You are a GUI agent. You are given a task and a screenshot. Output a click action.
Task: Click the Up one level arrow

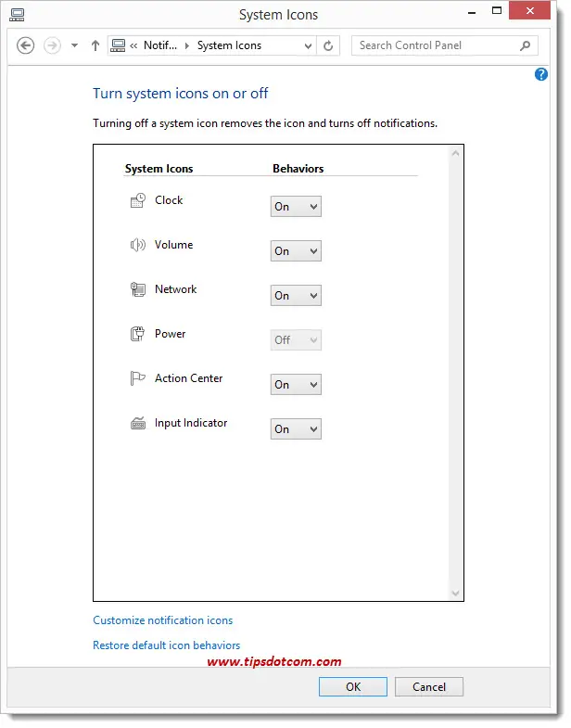click(95, 45)
